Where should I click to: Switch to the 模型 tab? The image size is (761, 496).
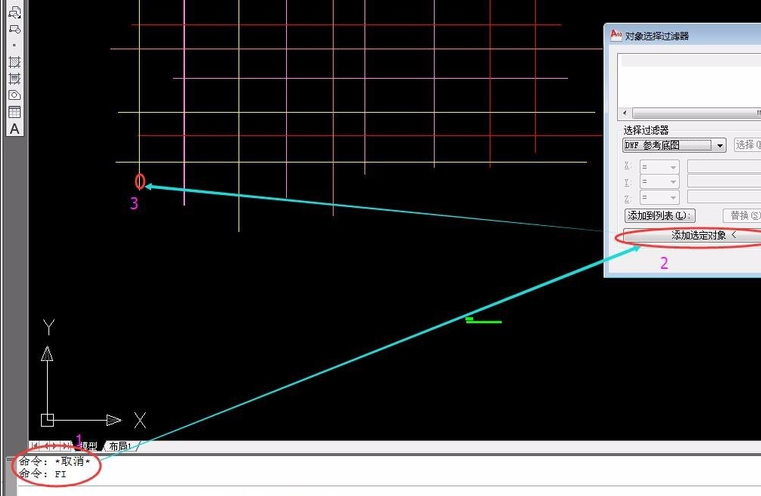[89, 446]
